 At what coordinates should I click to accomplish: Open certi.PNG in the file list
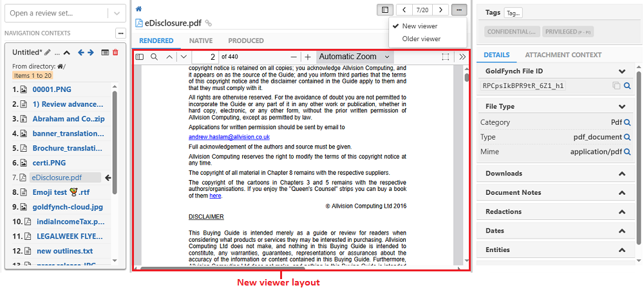50,163
